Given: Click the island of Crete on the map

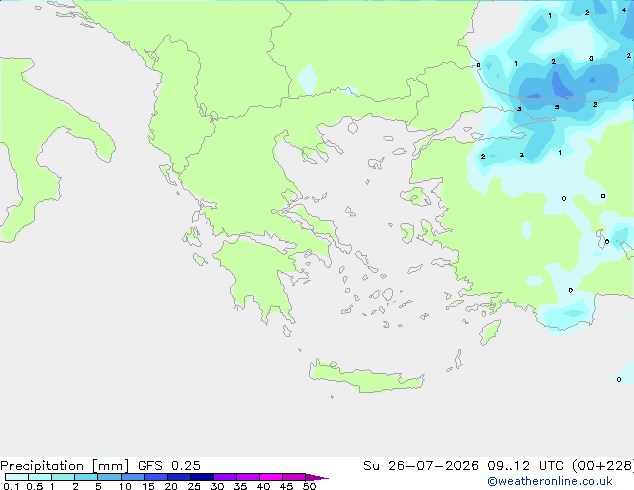Looking at the screenshot, I should 366,378.
